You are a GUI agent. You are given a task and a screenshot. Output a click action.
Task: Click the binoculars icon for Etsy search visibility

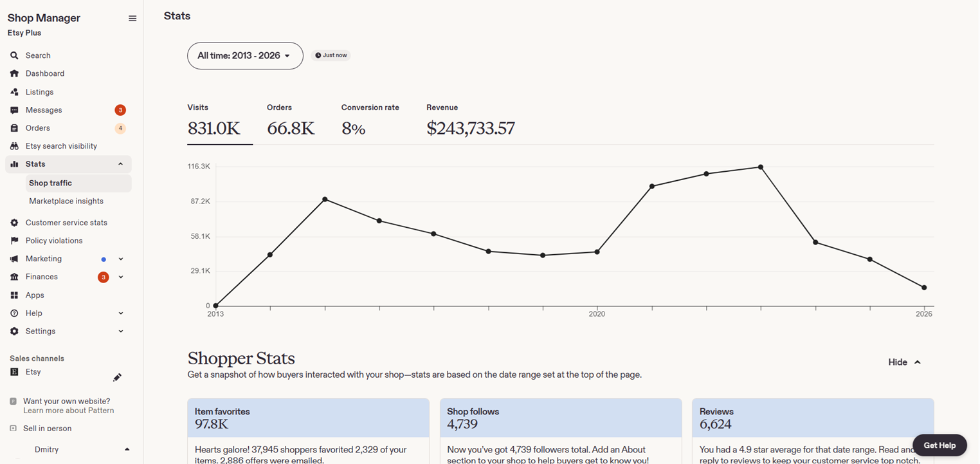(14, 146)
